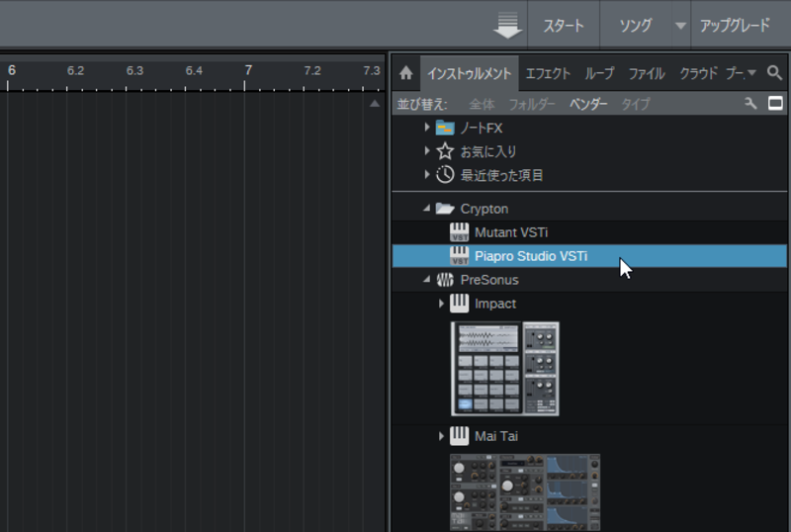Viewport: 791px width, 532px height.
Task: Select the Mai Tai instrument name
Action: tap(496, 436)
